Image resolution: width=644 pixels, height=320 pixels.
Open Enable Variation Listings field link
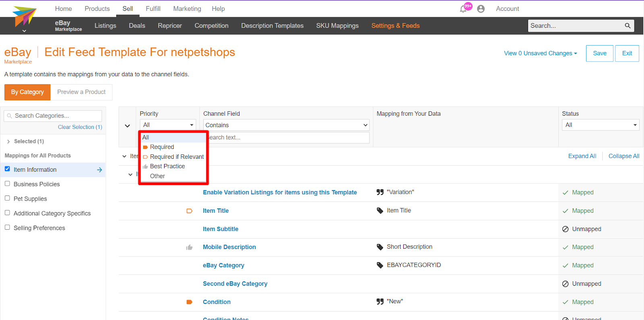point(280,193)
